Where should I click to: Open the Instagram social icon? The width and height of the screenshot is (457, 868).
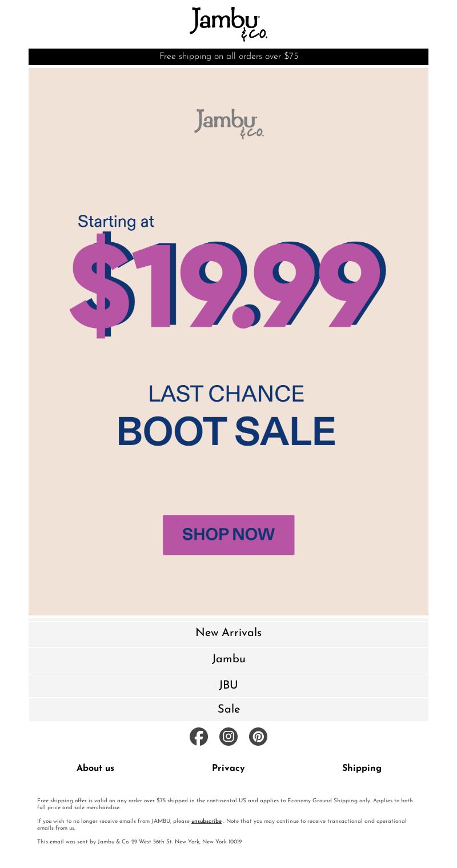tap(228, 737)
